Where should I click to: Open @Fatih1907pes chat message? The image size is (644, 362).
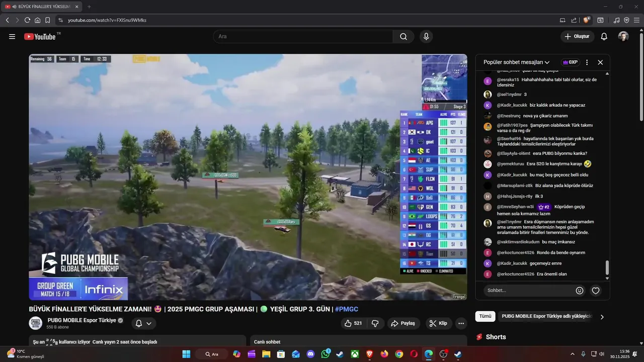click(x=542, y=128)
